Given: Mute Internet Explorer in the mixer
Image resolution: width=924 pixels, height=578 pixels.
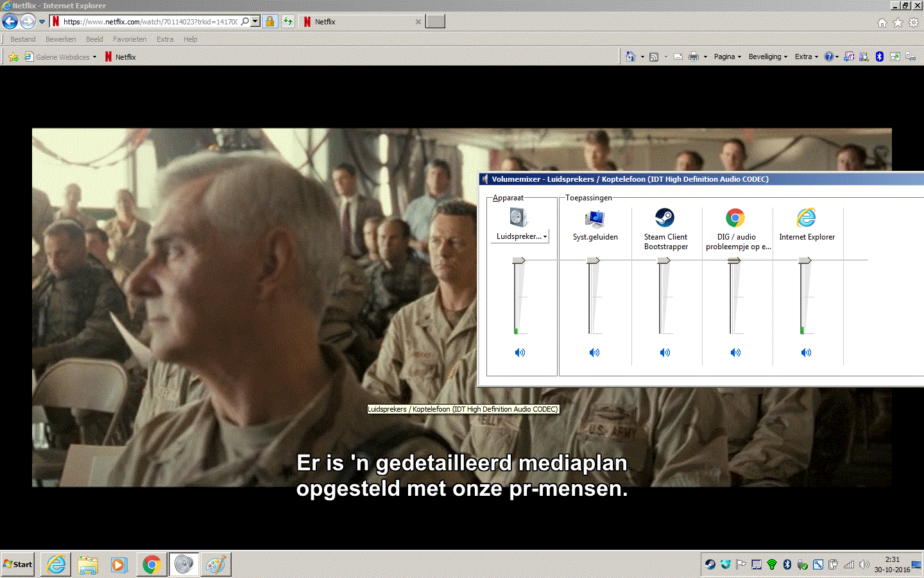Looking at the screenshot, I should pos(806,353).
